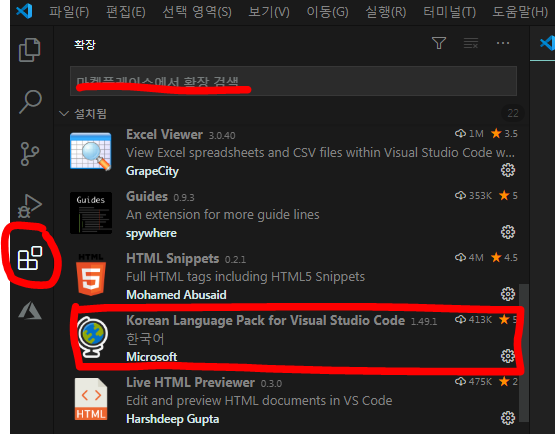Open the manage gear for Korean Language Pack
Image resolution: width=555 pixels, height=434 pixels.
pos(508,356)
